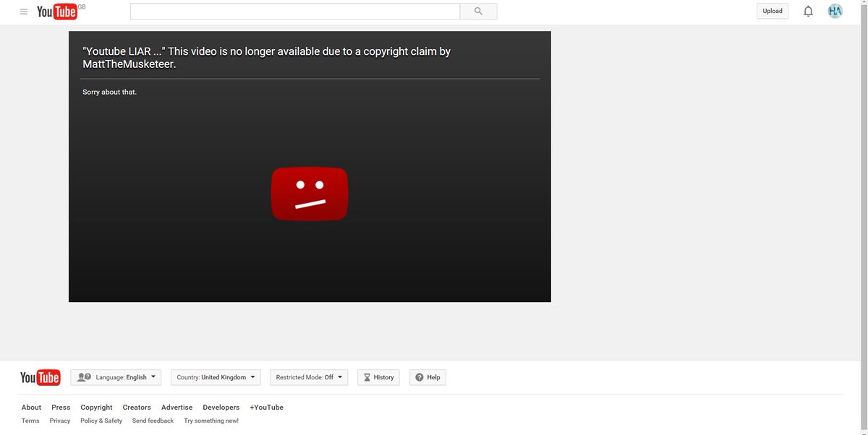The height and width of the screenshot is (435, 868).
Task: Click the Try something new! link
Action: (210, 420)
